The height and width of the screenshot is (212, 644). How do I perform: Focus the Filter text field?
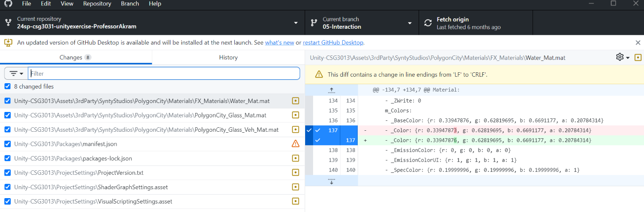[164, 73]
